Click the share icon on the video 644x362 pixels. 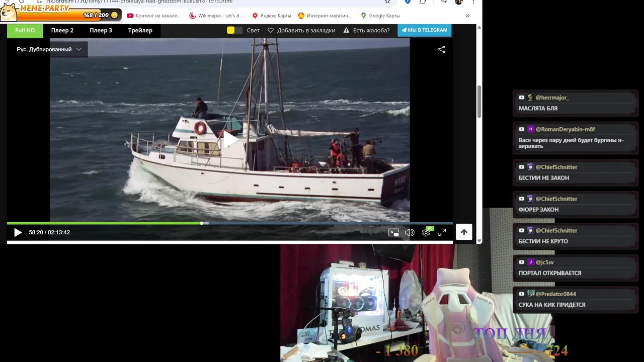[x=441, y=49]
